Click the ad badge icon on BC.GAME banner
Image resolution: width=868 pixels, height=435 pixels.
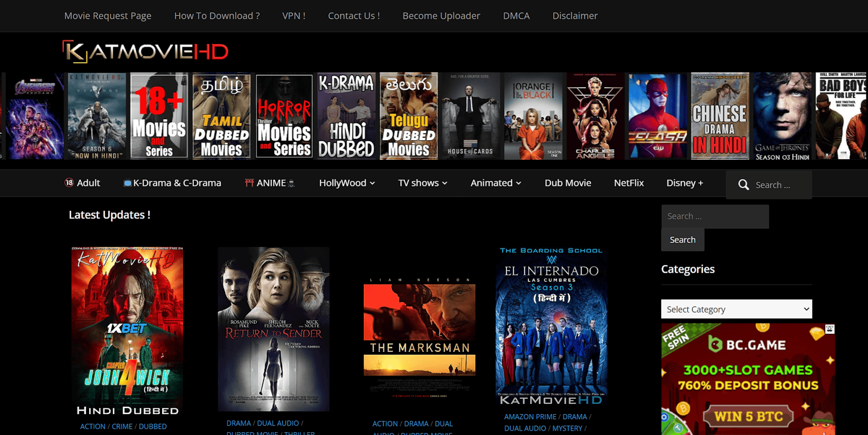click(x=830, y=329)
